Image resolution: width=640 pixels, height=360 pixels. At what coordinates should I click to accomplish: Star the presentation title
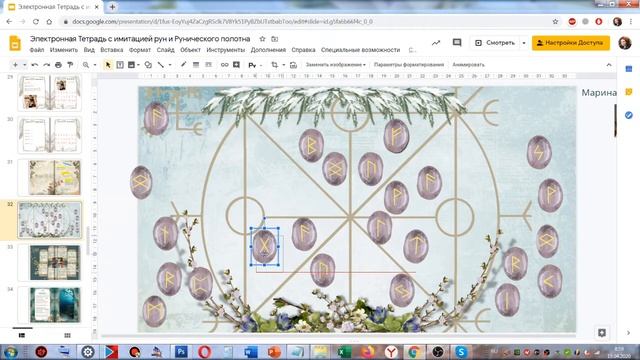262,39
